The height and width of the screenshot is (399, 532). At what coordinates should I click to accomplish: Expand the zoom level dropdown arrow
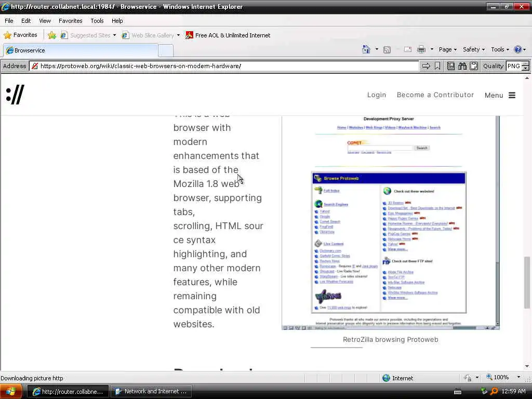pyautogui.click(x=518, y=377)
